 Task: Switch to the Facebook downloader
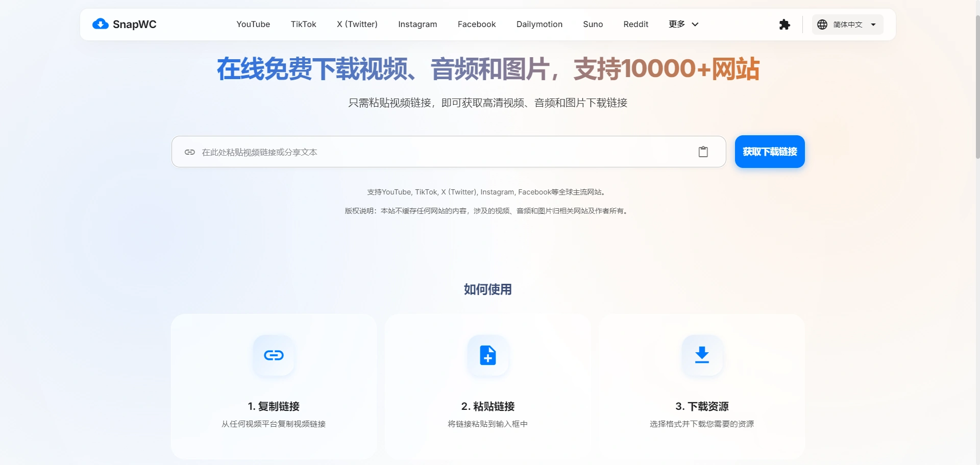[476, 24]
